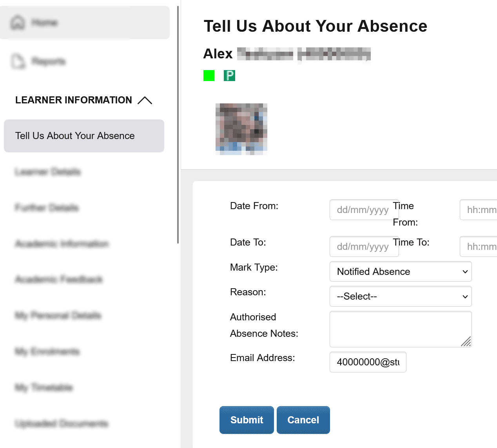Open the Learner Details menu item
This screenshot has height=448, width=497.
(x=48, y=172)
